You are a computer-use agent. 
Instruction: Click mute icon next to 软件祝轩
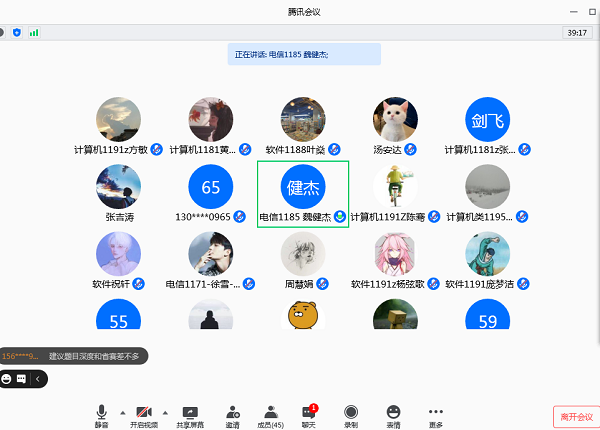[138, 284]
